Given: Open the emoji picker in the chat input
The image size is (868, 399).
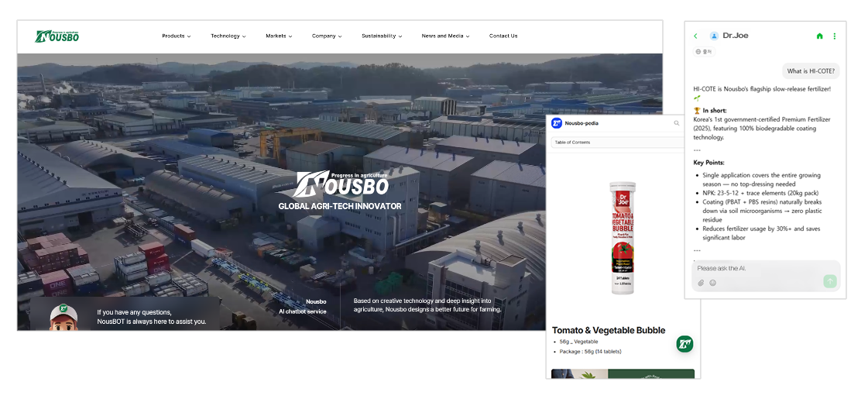Looking at the screenshot, I should point(712,283).
